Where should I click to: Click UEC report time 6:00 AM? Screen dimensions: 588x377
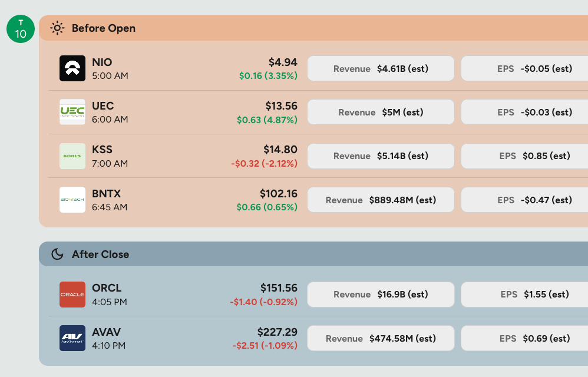(x=110, y=120)
